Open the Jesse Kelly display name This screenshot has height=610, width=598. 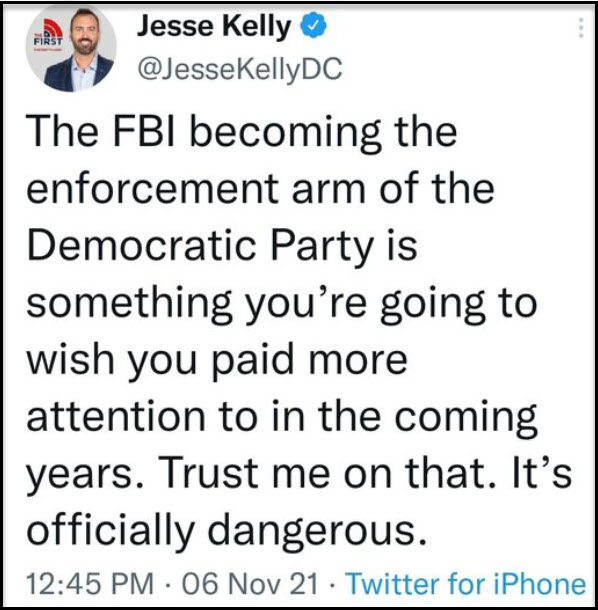tap(214, 26)
